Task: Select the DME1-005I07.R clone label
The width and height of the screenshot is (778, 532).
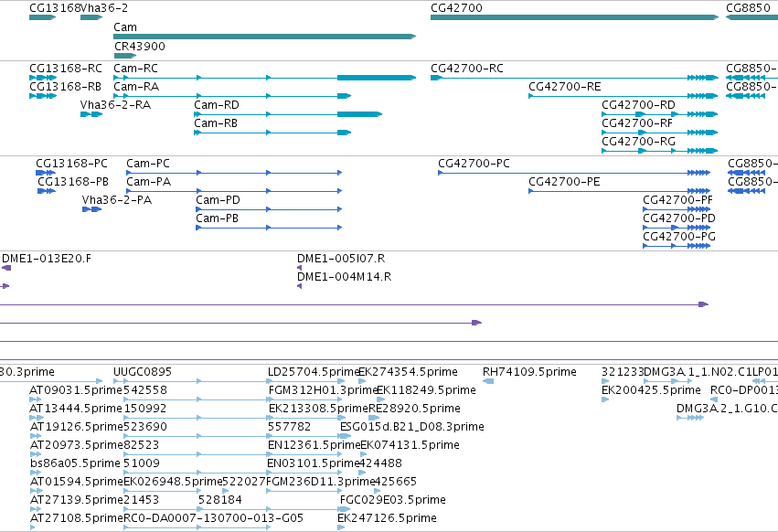Action: pos(341,259)
